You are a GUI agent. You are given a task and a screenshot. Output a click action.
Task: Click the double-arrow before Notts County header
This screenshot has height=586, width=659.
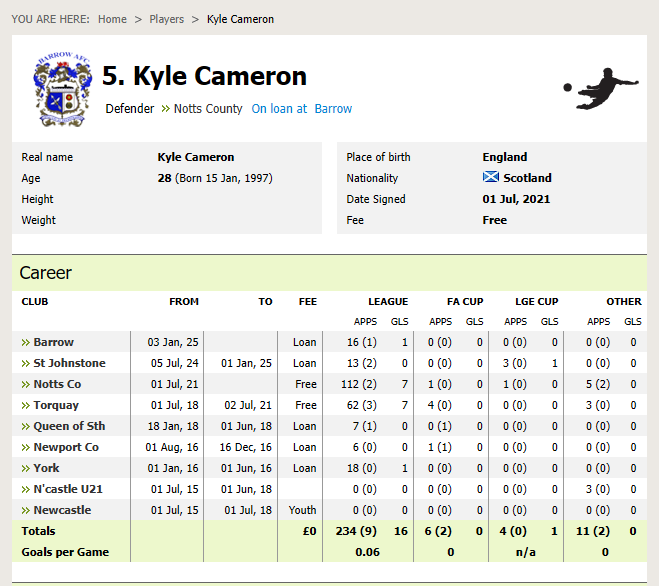pos(166,109)
